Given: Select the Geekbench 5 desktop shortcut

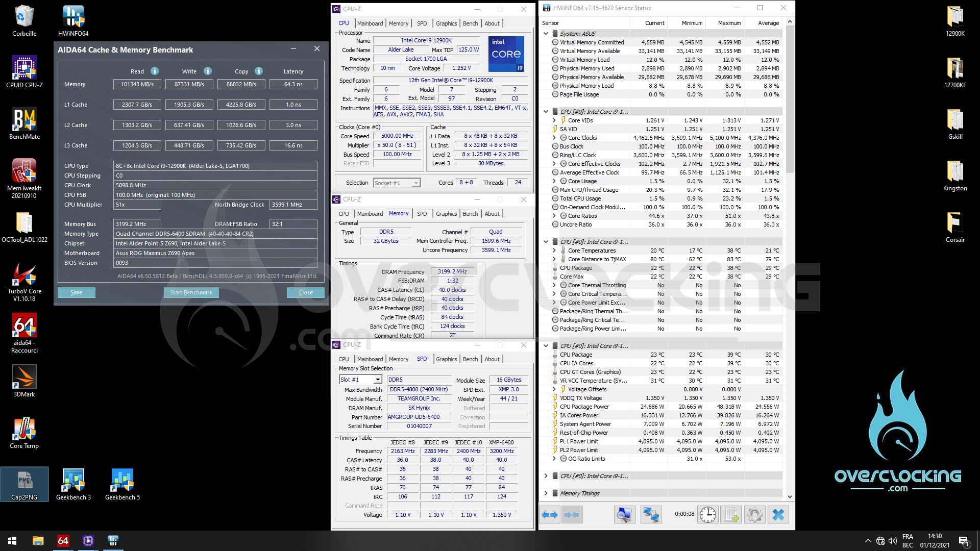Looking at the screenshot, I should [x=122, y=484].
